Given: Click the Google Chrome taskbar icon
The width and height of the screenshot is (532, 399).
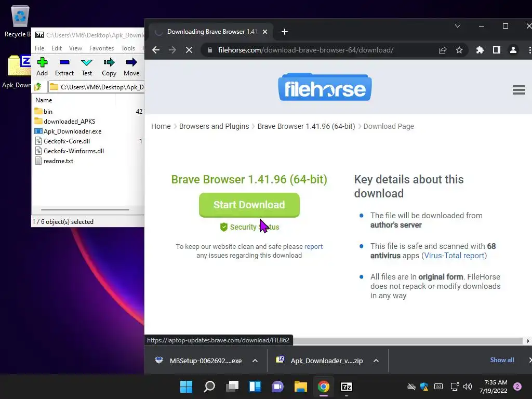Looking at the screenshot, I should pos(323,387).
